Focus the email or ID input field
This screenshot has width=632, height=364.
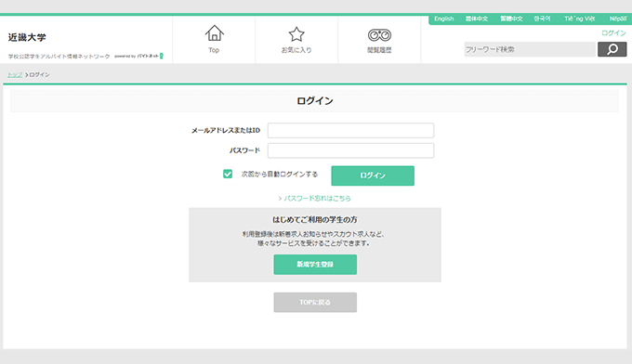[x=350, y=130]
